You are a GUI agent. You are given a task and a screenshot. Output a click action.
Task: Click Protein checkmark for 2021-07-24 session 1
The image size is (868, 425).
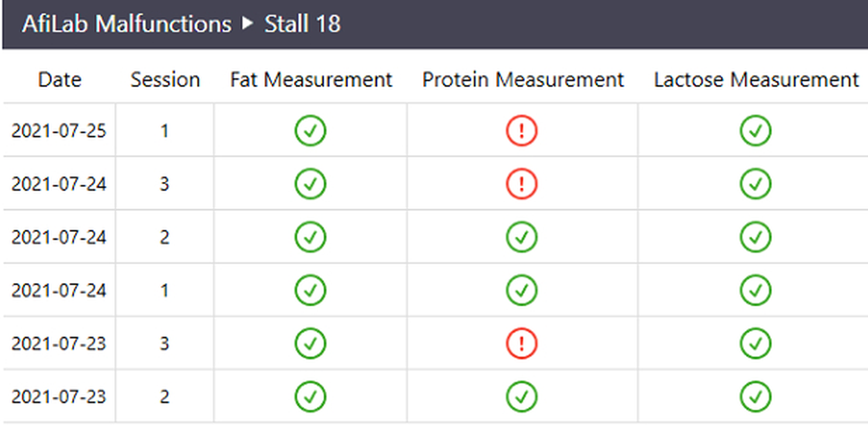[x=521, y=290]
